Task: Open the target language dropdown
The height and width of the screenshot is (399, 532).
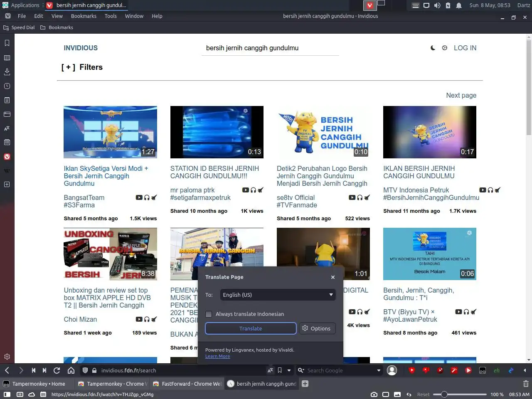Action: click(278, 295)
